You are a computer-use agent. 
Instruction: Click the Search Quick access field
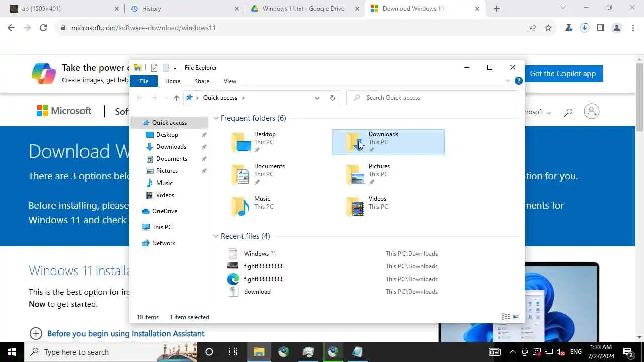(432, 98)
